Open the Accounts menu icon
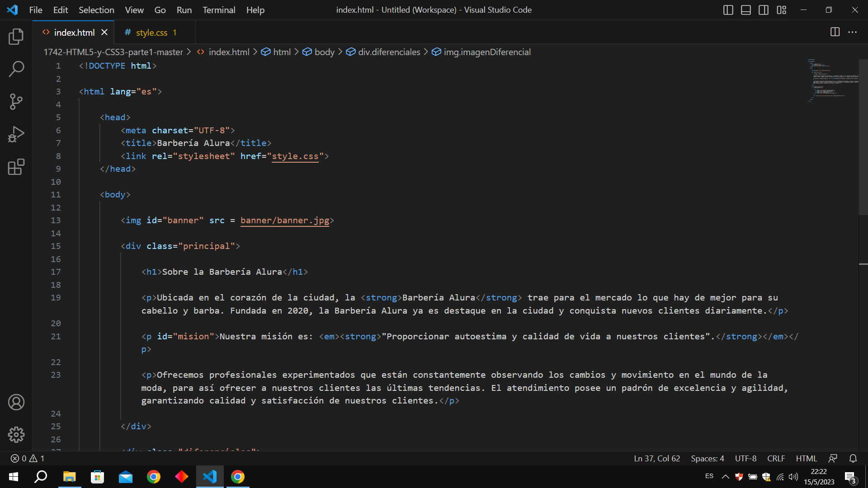Image resolution: width=868 pixels, height=488 pixels. (16, 402)
